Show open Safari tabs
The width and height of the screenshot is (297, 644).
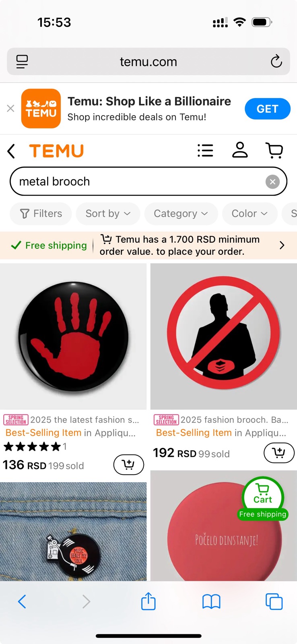(274, 602)
